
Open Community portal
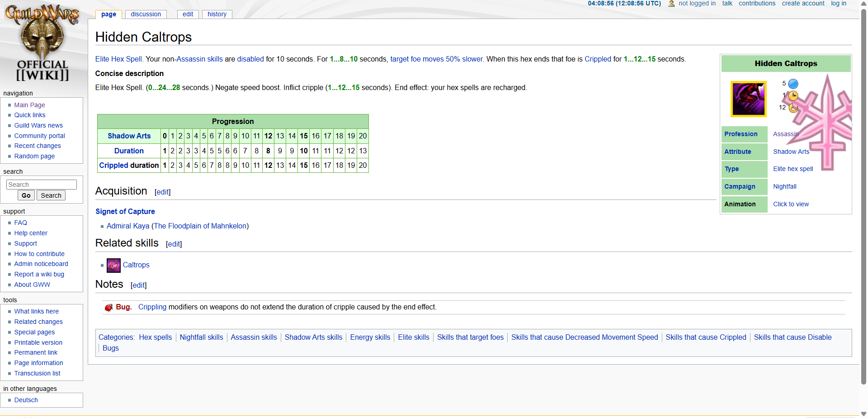pos(39,136)
